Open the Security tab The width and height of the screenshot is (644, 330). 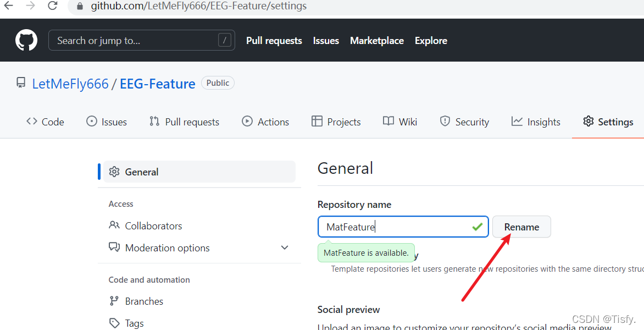[464, 122]
